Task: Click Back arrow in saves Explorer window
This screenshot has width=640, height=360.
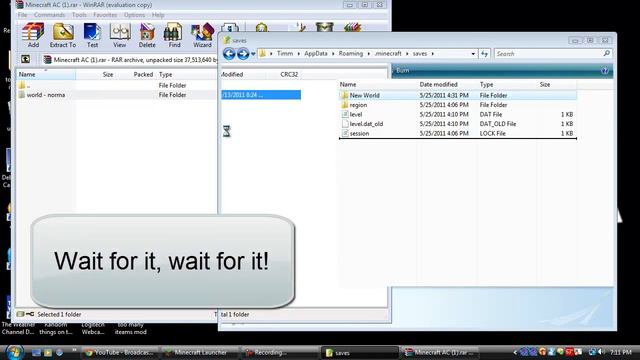Action: (x=229, y=54)
